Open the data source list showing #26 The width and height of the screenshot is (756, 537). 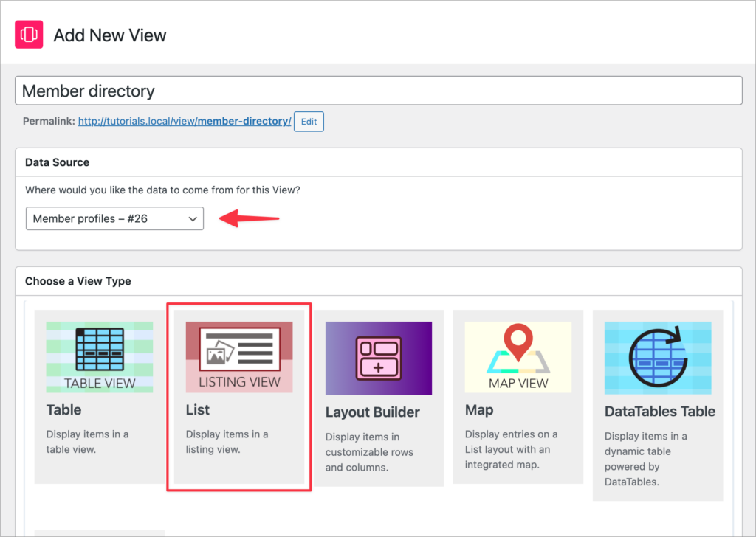[x=114, y=218]
